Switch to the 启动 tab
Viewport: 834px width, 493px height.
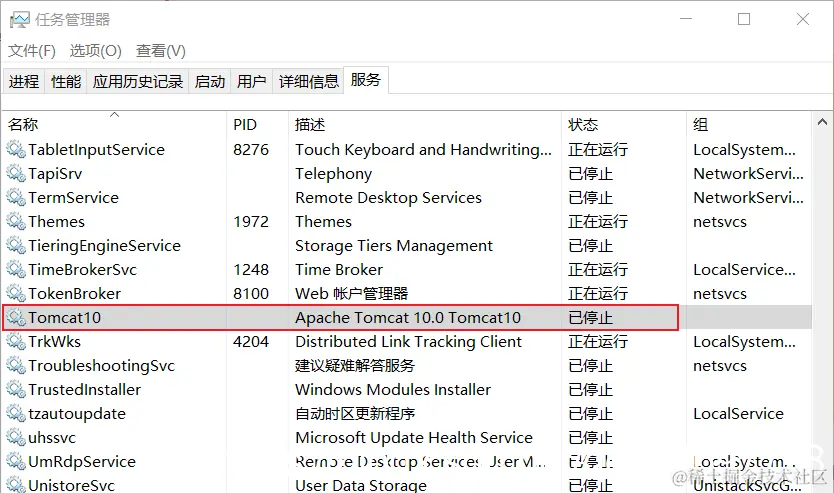pos(210,81)
